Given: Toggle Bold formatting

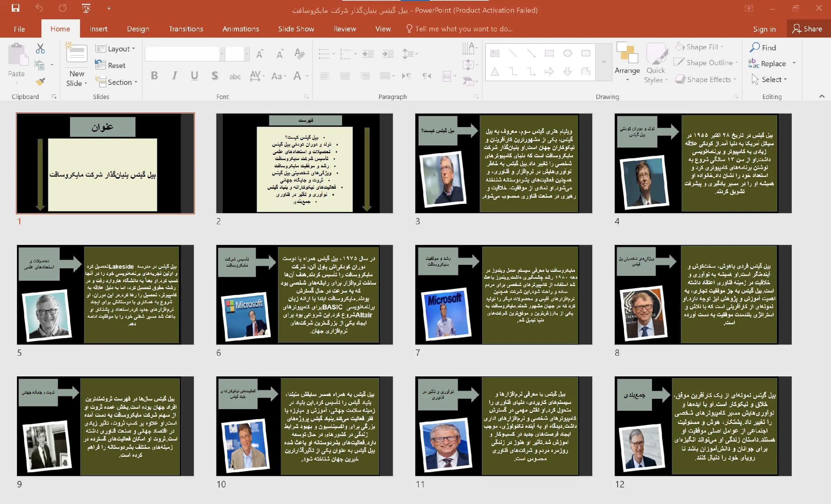Looking at the screenshot, I should point(154,76).
